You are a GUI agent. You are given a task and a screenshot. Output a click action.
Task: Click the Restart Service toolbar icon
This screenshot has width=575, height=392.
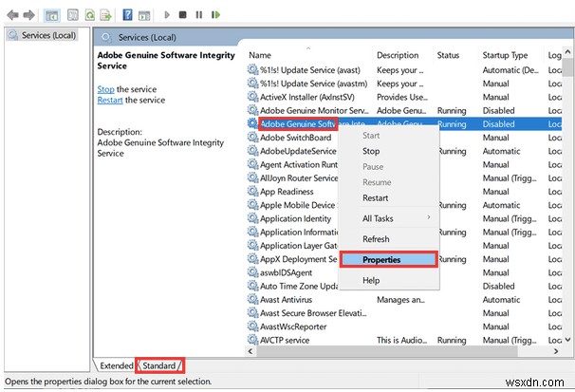pos(215,15)
